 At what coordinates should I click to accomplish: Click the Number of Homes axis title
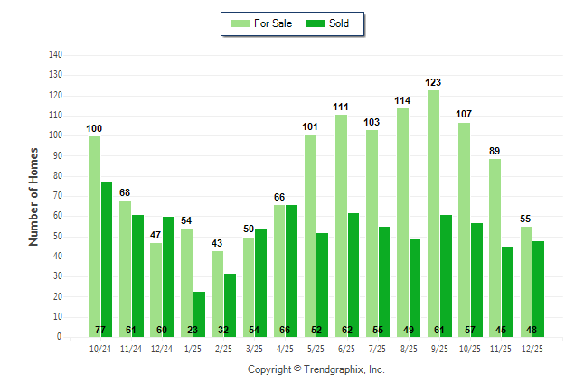click(x=33, y=196)
